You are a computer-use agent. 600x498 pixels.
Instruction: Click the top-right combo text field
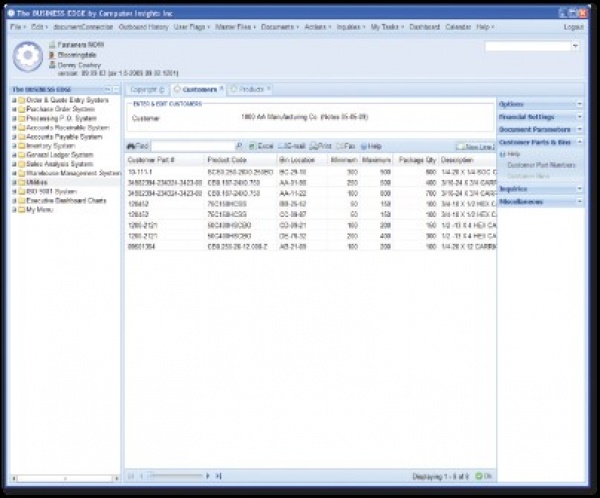pos(528,46)
